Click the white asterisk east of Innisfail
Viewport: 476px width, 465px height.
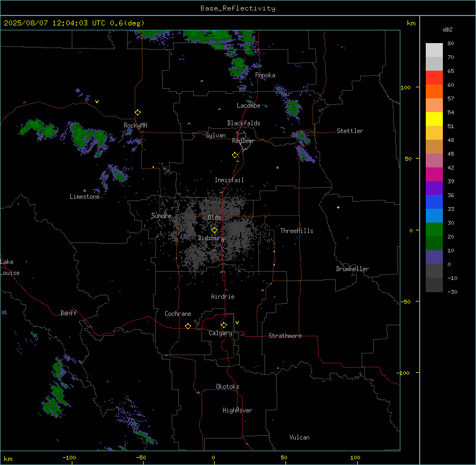pyautogui.click(x=277, y=167)
